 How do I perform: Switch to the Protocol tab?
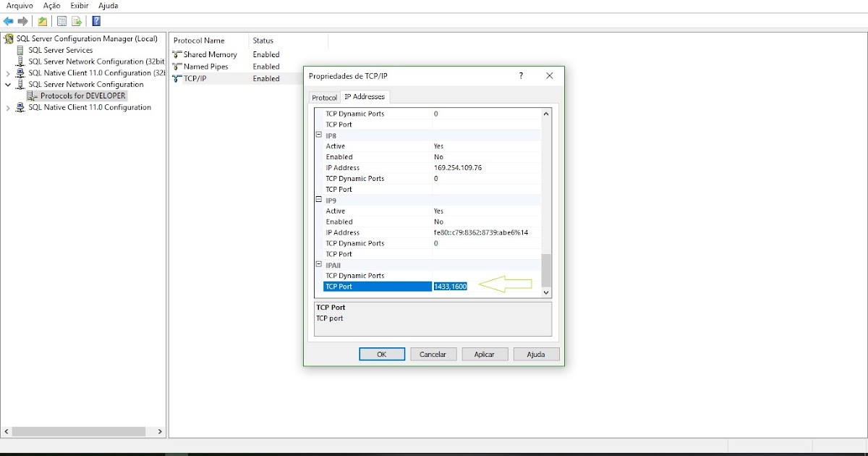pyautogui.click(x=323, y=96)
